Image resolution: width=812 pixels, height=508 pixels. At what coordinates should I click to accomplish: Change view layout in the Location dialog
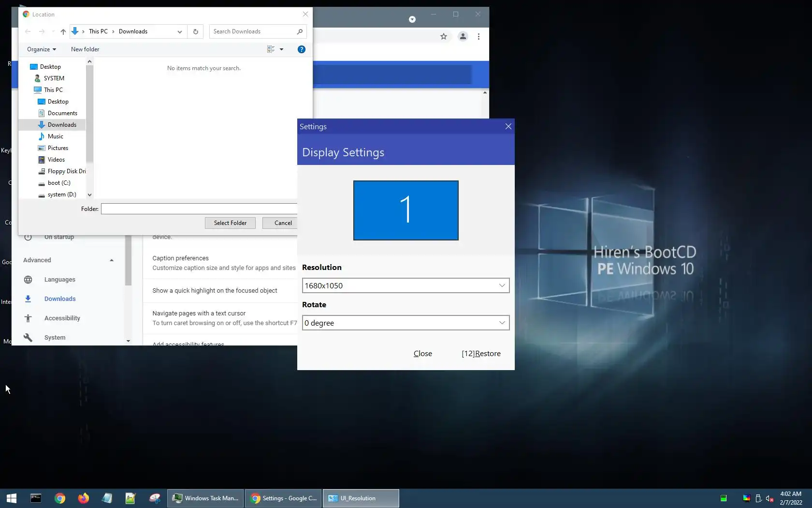pyautogui.click(x=271, y=49)
